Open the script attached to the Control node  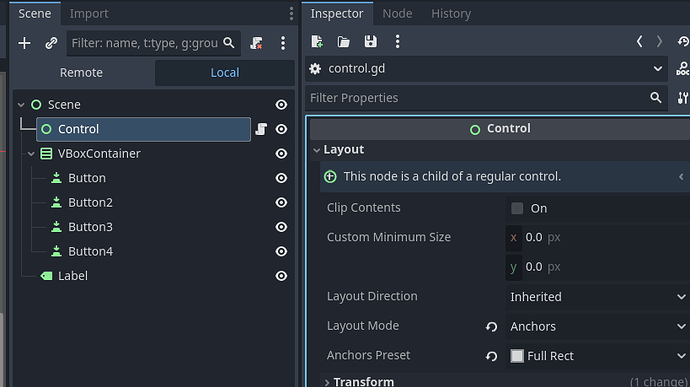coord(261,129)
